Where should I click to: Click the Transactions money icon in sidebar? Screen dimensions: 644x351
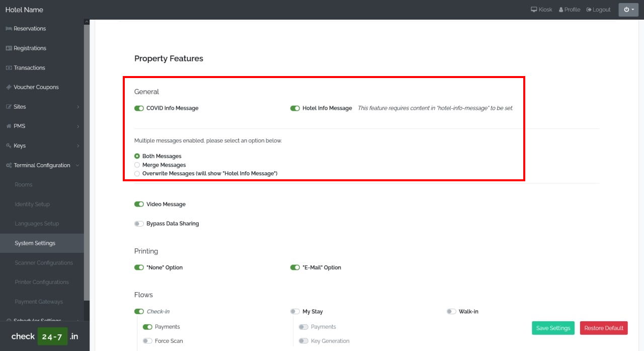[9, 68]
